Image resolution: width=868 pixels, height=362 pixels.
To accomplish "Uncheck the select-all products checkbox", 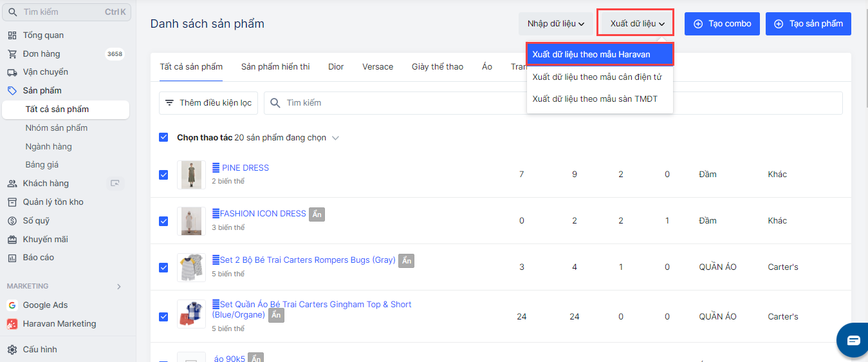I will pos(163,137).
